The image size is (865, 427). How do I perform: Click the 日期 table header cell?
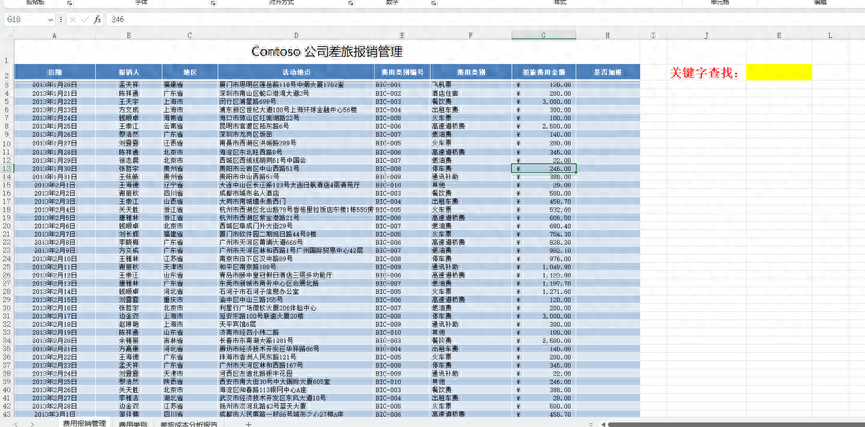coord(55,72)
